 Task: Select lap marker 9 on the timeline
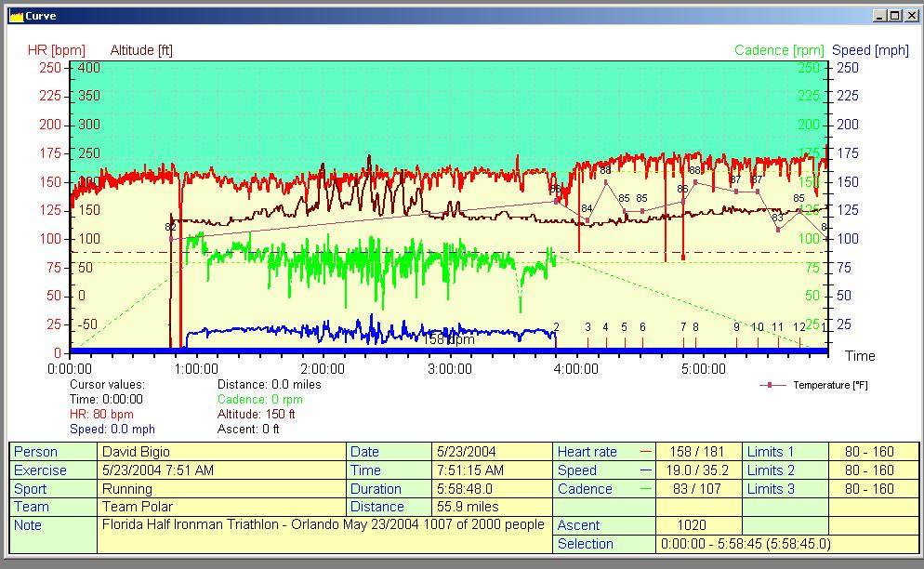(736, 328)
